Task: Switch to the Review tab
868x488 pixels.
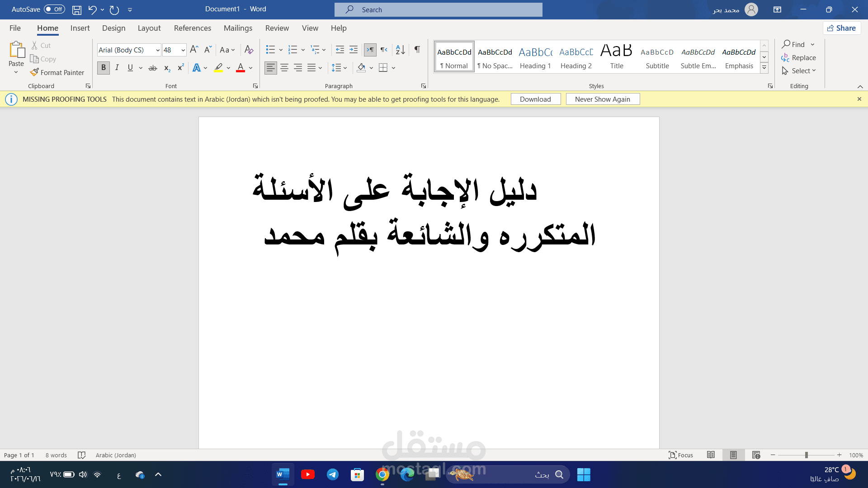Action: 277,28
